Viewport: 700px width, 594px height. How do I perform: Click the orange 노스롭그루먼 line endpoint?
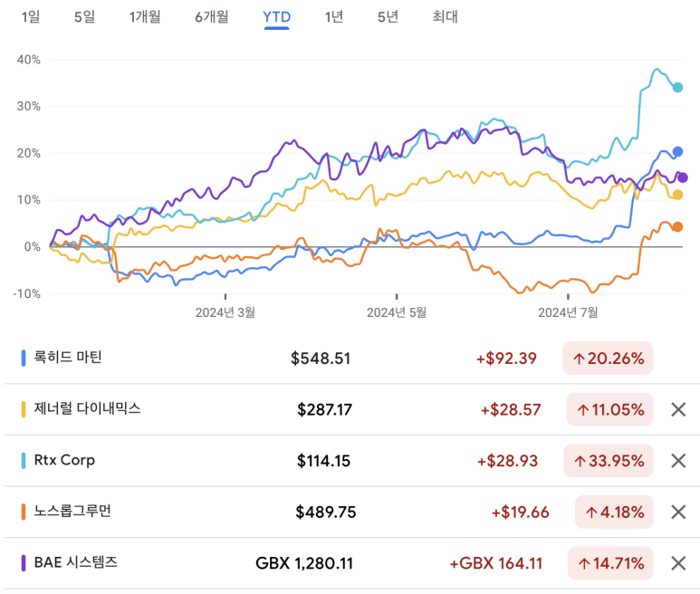point(677,226)
